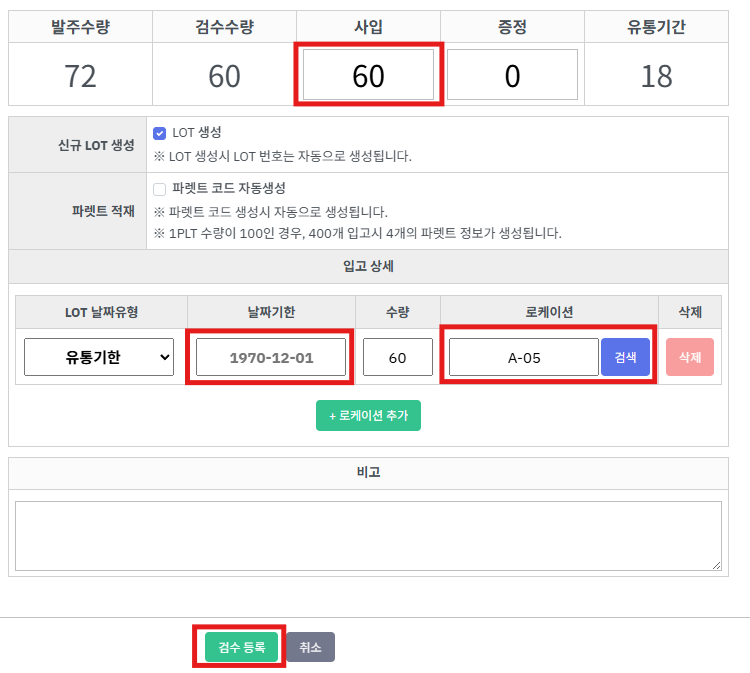Click the 사입 quantity input field
Image resolution: width=750 pixels, height=673 pixels.
368,75
